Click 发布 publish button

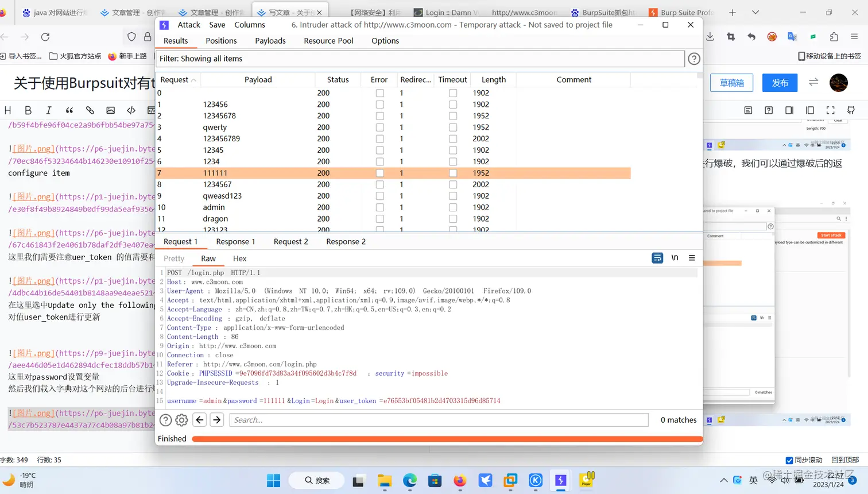click(x=780, y=83)
